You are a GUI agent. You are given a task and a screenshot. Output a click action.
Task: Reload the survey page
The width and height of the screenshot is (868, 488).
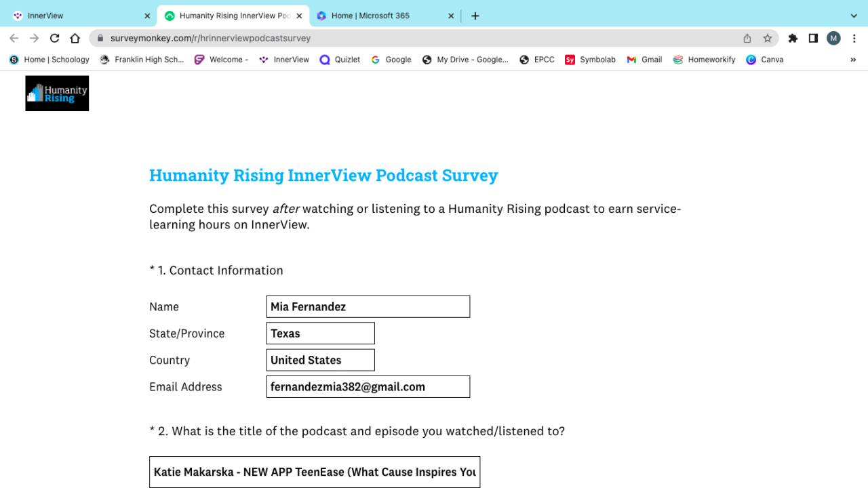click(x=55, y=39)
